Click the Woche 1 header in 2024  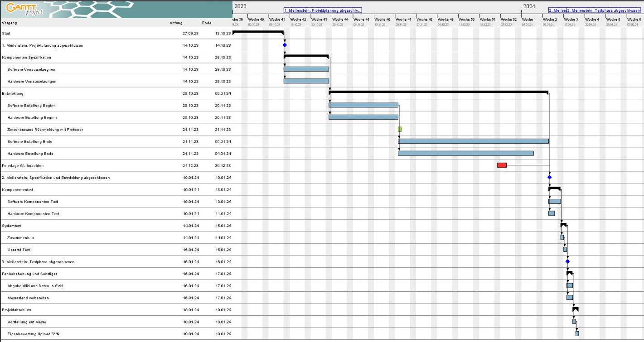coord(528,20)
